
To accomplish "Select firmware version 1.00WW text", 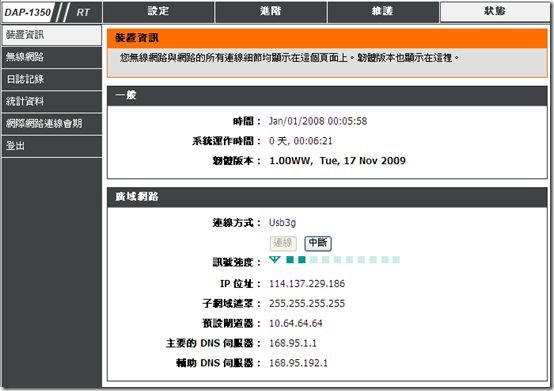I will click(290, 161).
